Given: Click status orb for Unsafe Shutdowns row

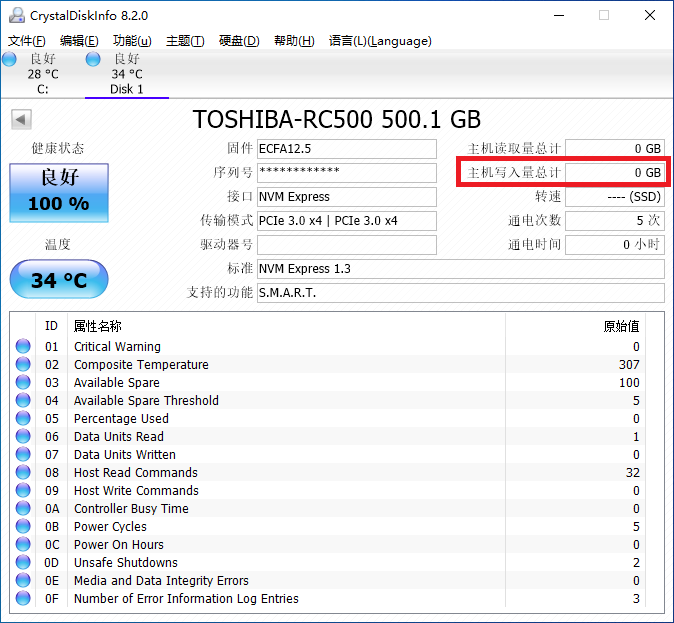Looking at the screenshot, I should [23, 562].
